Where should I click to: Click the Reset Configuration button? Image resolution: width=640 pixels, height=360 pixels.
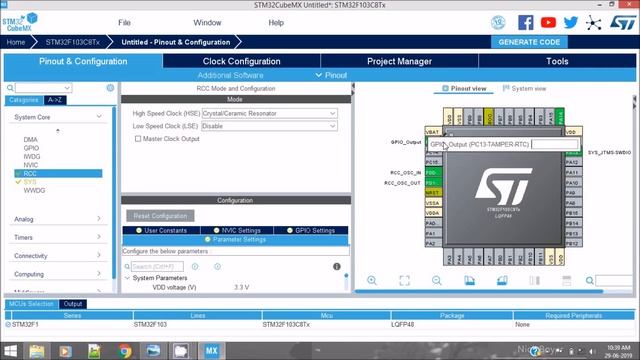pyautogui.click(x=160, y=216)
